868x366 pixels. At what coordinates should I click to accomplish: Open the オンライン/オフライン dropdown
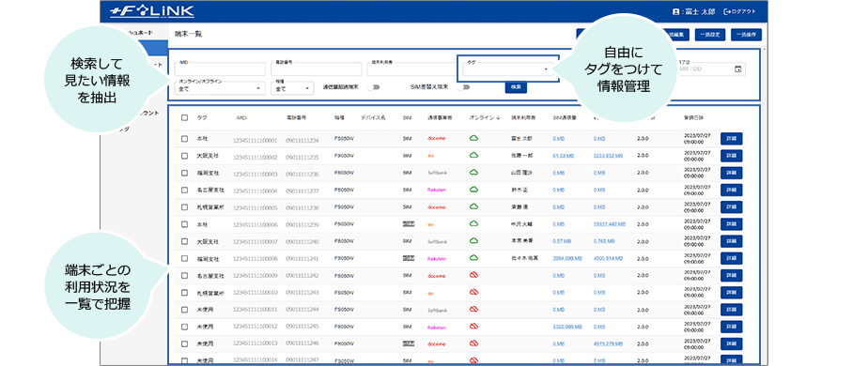(220, 88)
